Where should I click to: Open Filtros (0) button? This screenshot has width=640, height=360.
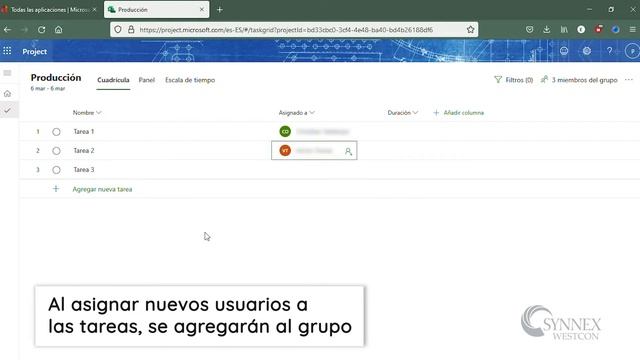click(513, 80)
